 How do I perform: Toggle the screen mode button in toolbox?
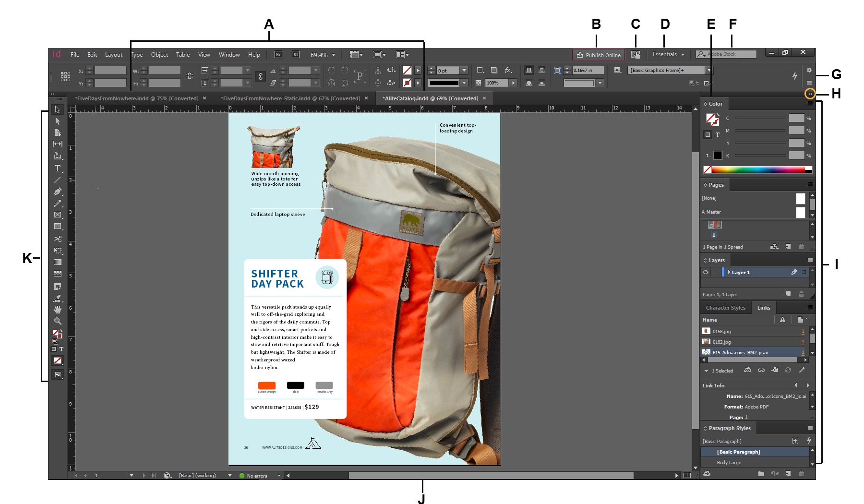tap(58, 374)
